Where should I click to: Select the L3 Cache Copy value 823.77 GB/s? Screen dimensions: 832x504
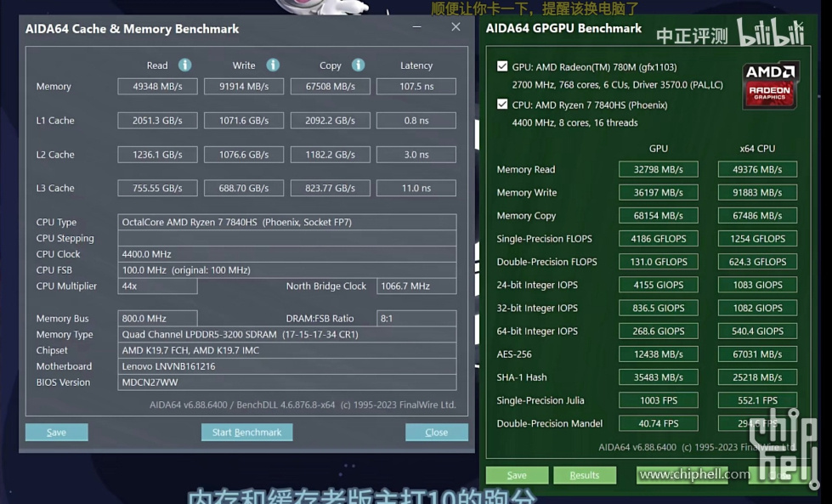(330, 188)
